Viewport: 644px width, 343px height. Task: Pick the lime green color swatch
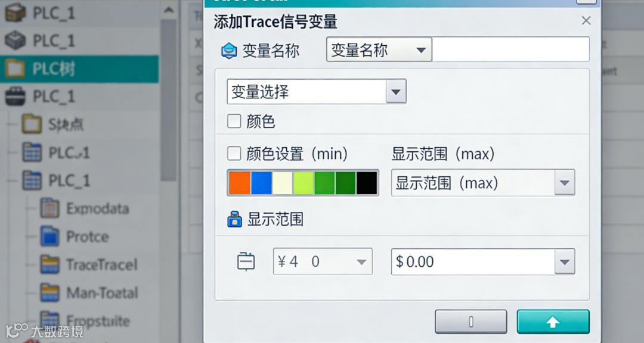(304, 183)
